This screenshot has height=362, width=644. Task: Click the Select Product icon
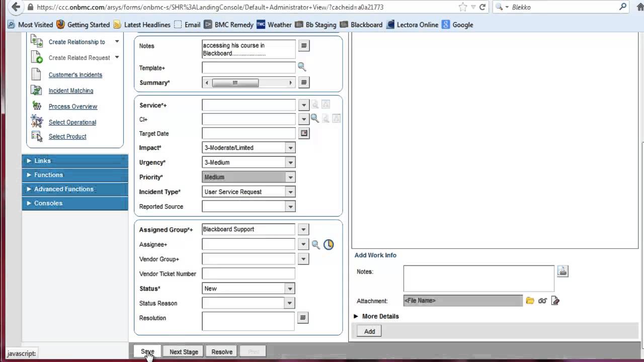[36, 136]
